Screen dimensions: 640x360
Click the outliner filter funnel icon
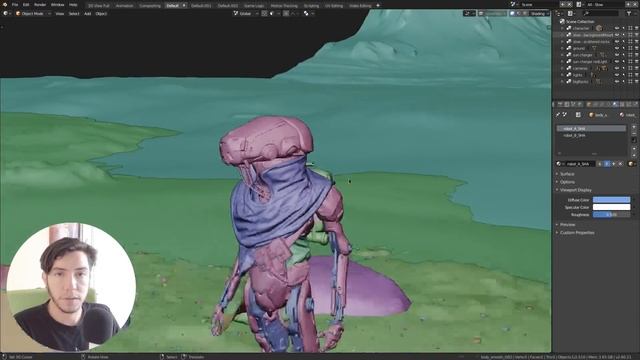pyautogui.click(x=629, y=13)
